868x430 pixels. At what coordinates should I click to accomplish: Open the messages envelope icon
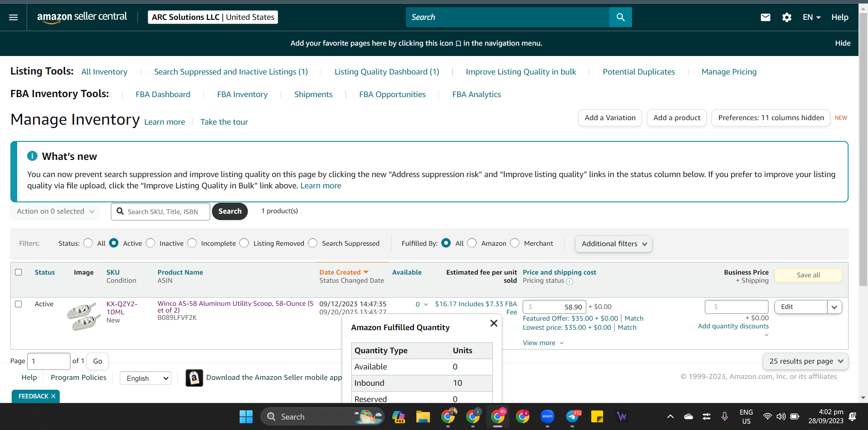click(765, 17)
